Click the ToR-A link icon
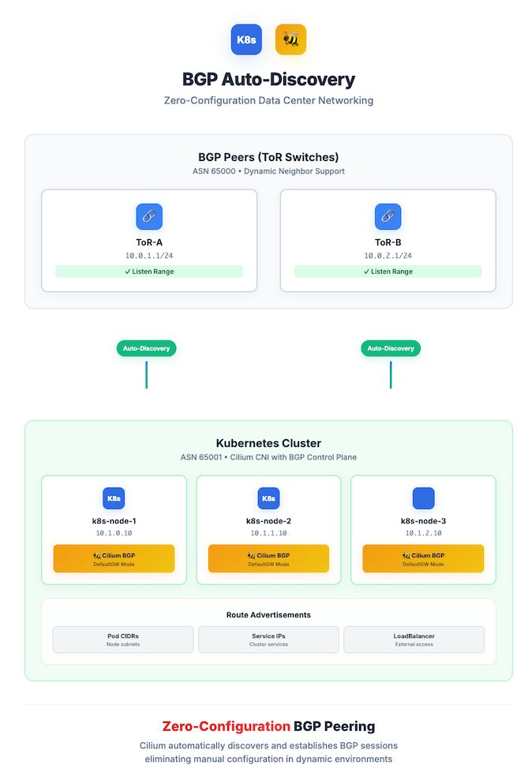This screenshot has width=532, height=776. pyautogui.click(x=149, y=217)
